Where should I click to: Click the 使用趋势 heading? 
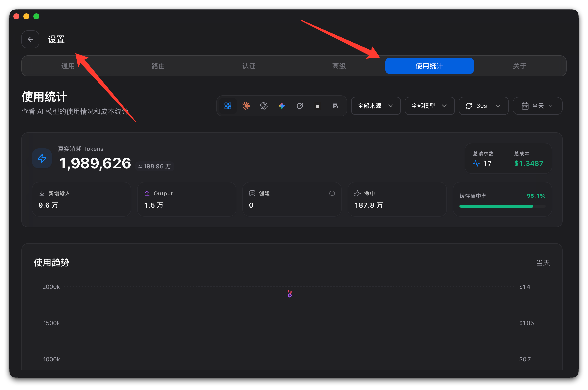pyautogui.click(x=51, y=263)
